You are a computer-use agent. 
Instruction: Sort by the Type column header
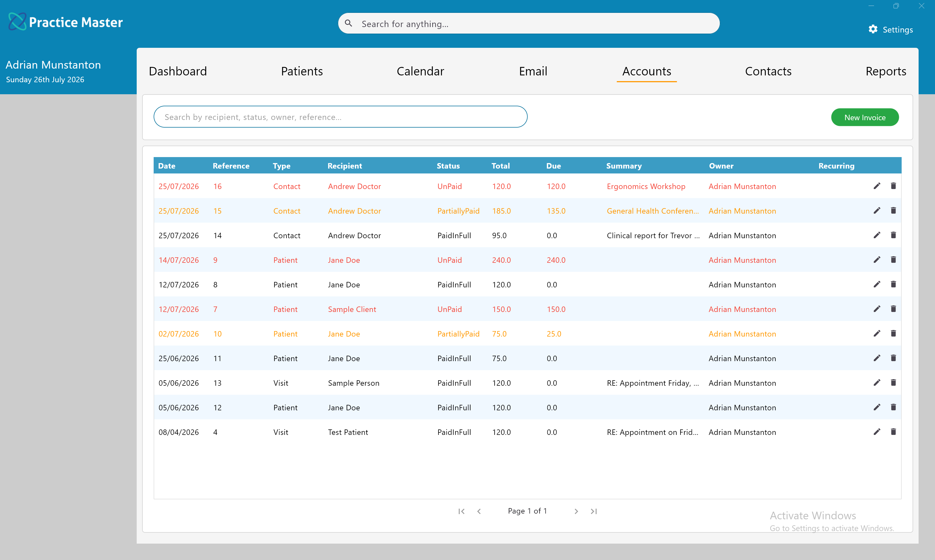(x=281, y=166)
